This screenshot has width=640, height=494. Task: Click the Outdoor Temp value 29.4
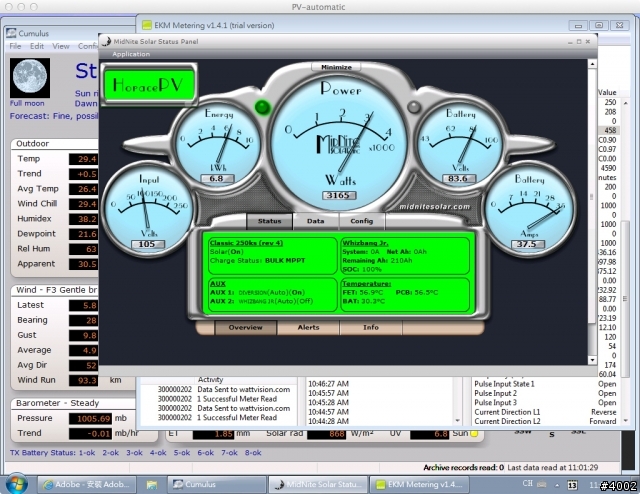(x=83, y=159)
